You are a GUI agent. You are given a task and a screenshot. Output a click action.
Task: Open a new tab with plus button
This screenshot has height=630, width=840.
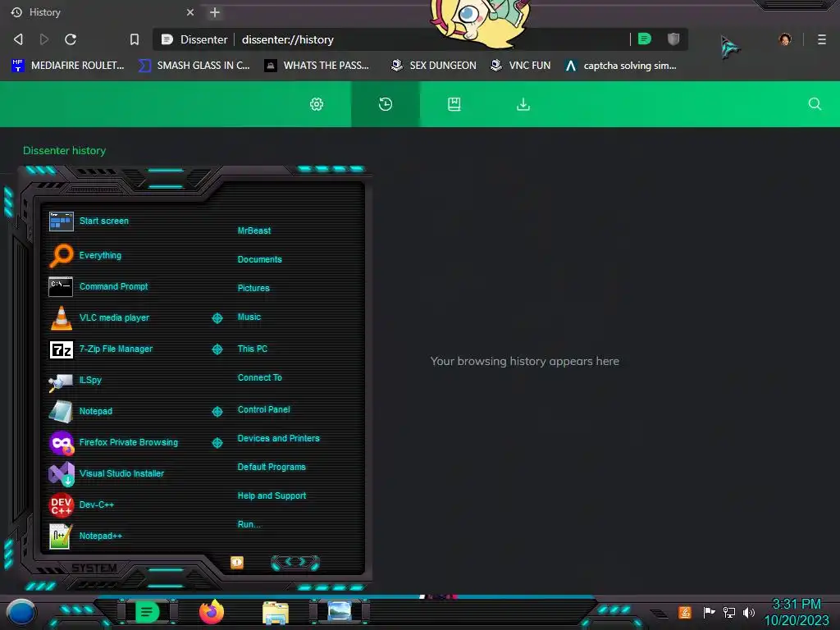click(x=215, y=12)
